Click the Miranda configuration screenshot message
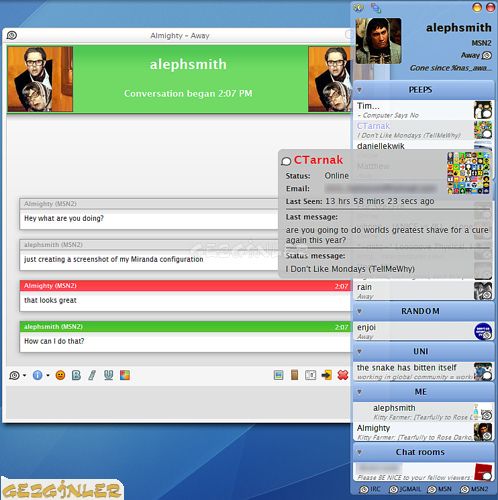 pos(114,259)
